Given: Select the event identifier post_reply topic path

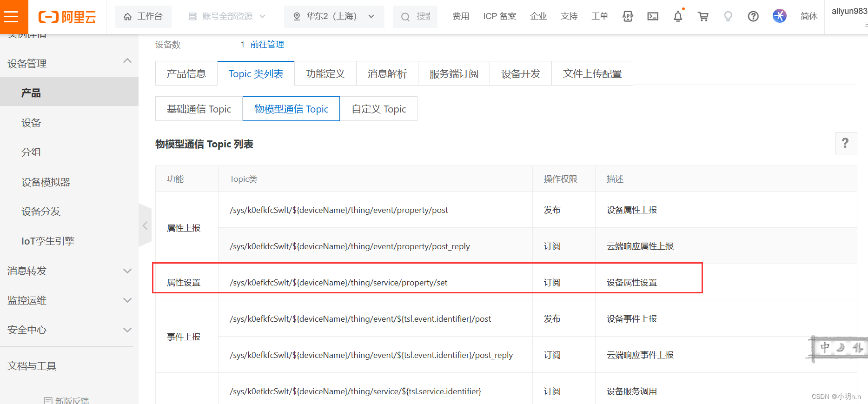Looking at the screenshot, I should click(371, 355).
